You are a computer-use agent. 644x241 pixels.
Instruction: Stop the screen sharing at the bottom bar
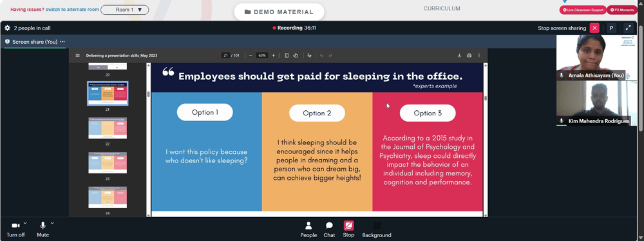click(348, 229)
